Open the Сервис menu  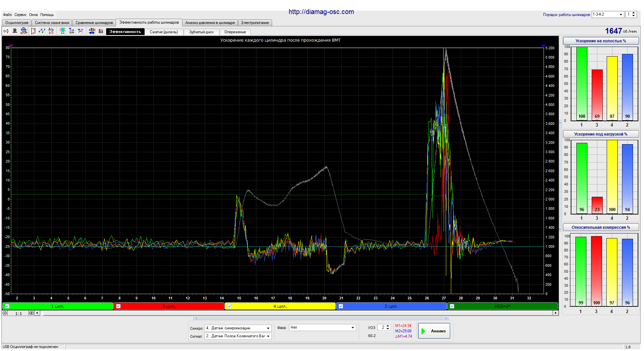(x=20, y=15)
